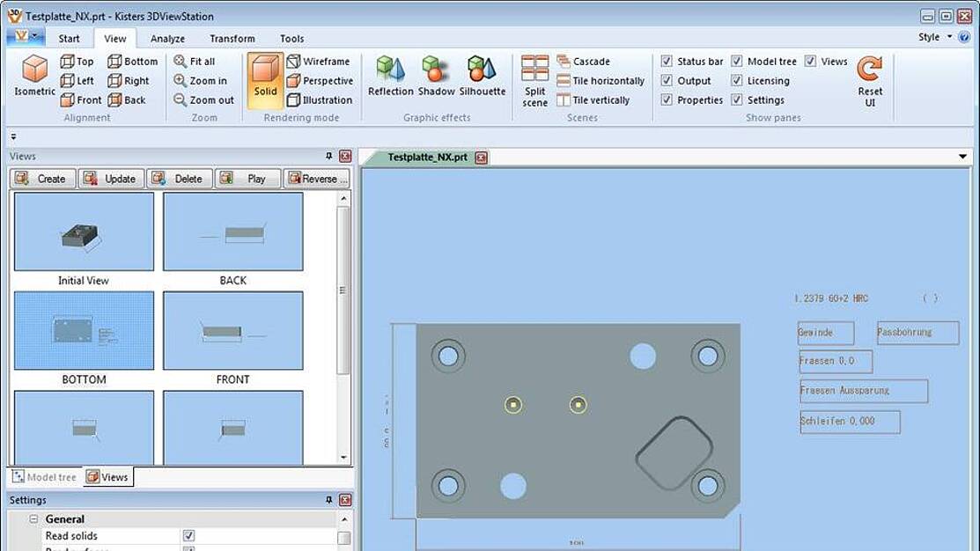Click the Update view button
The height and width of the screenshot is (551, 980).
coord(111,179)
